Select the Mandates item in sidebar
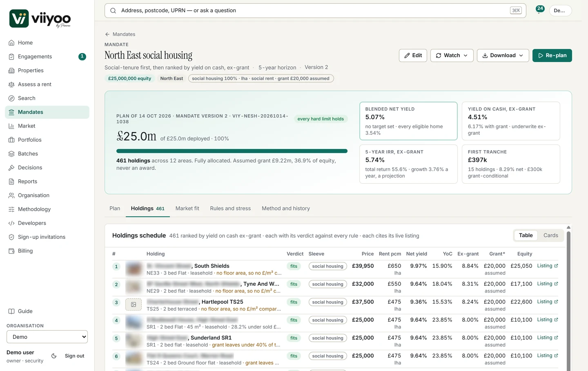The image size is (588, 371). click(47, 112)
